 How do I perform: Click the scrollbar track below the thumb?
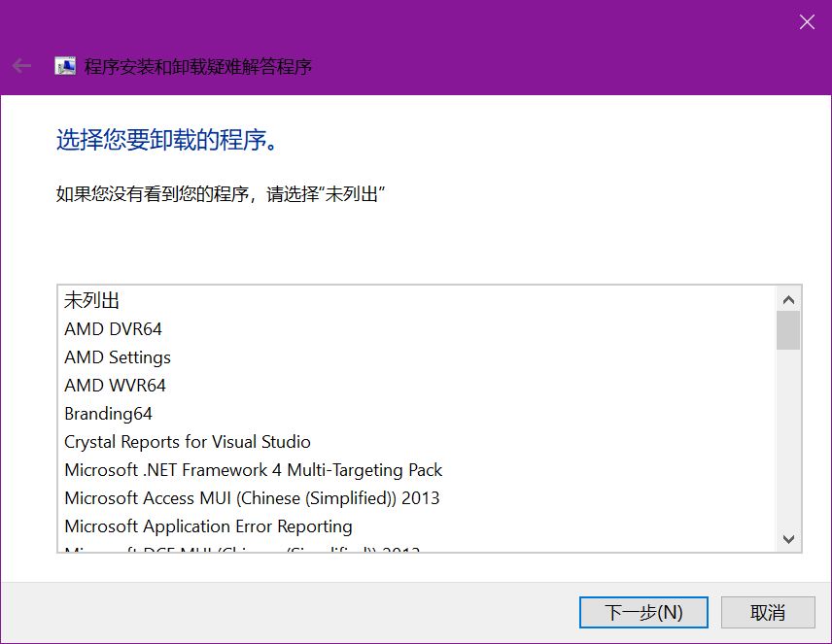(x=788, y=437)
